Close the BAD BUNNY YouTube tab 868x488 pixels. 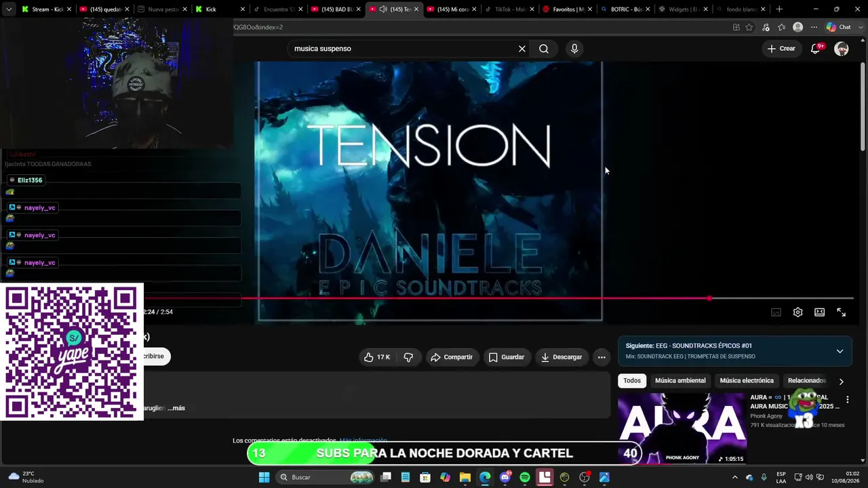click(x=358, y=9)
